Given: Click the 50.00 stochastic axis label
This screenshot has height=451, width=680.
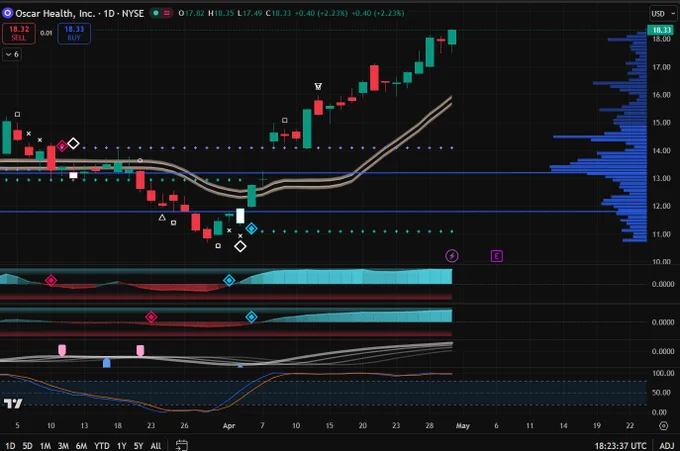Looking at the screenshot, I should 661,392.
